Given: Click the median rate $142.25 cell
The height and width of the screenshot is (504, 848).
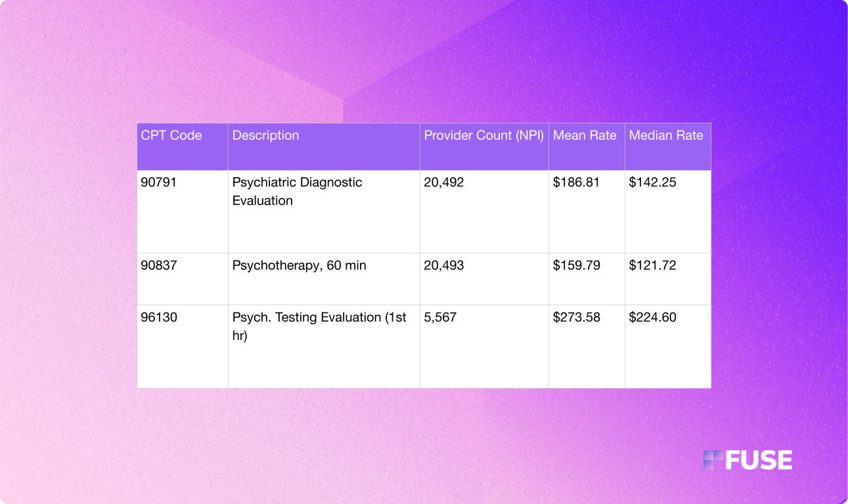Looking at the screenshot, I should point(652,182).
